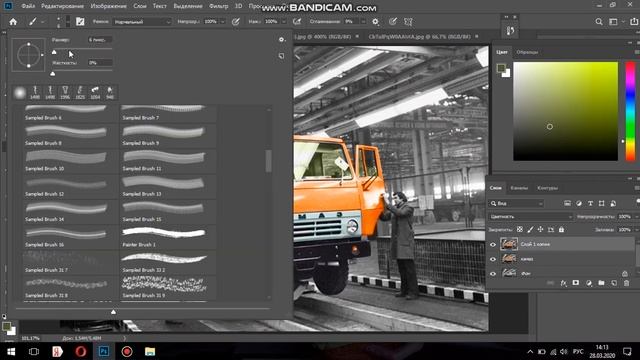Open the Текст menu
The height and width of the screenshot is (360, 640).
click(x=159, y=6)
